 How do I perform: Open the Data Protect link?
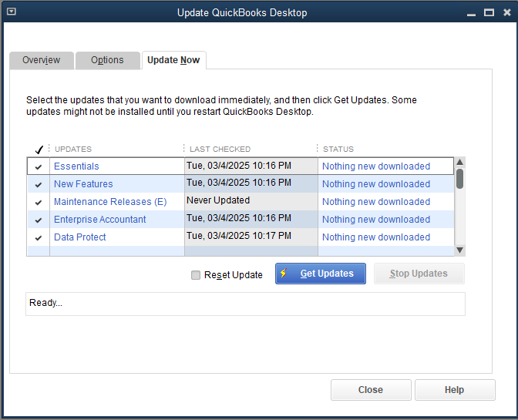coord(80,237)
